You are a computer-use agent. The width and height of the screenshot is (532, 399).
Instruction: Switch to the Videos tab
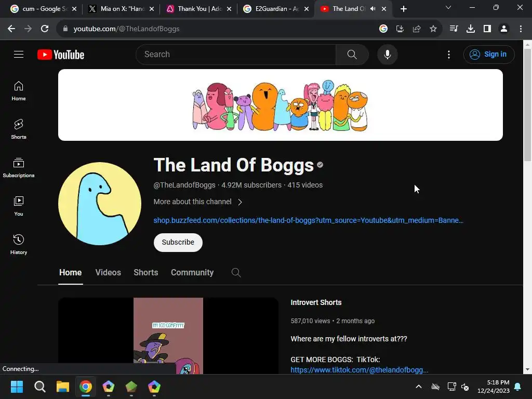coord(108,272)
